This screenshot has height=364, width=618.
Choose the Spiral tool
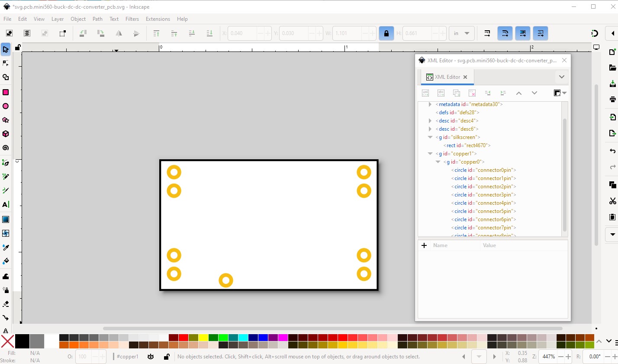tap(6, 148)
